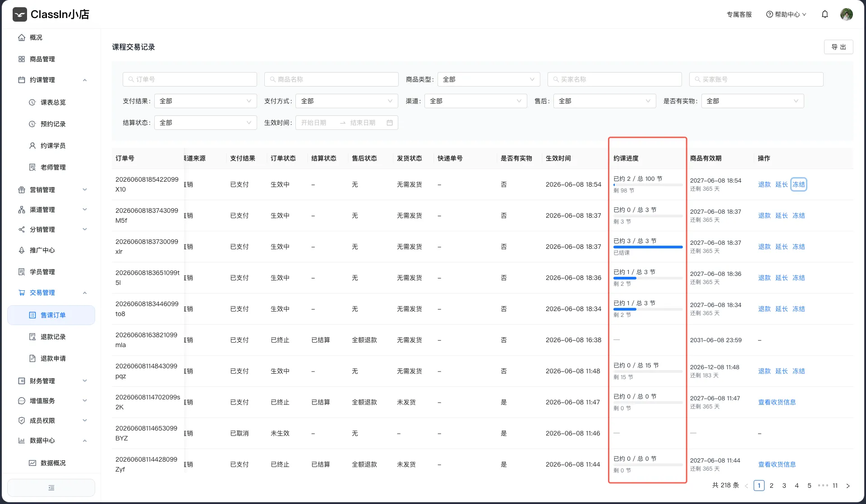Click the 成员权限 shield icon
Viewport: 866px width, 504px height.
(x=22, y=421)
